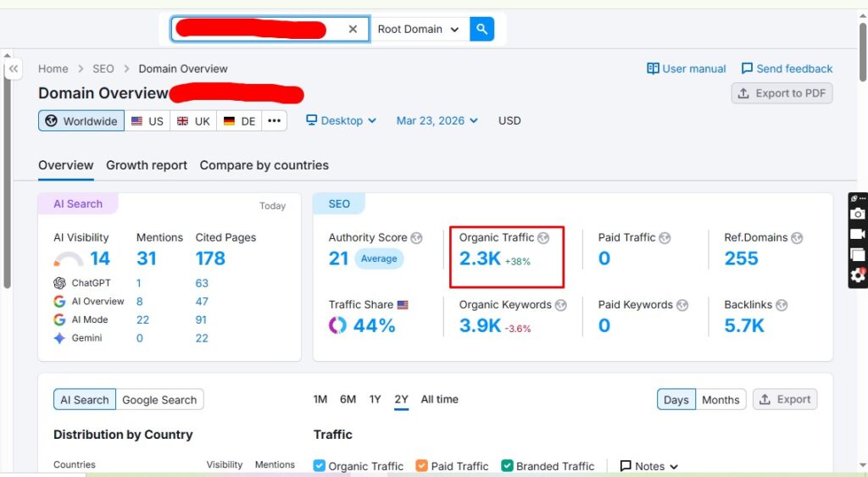Select UK country database
The image size is (868, 477).
click(x=193, y=120)
